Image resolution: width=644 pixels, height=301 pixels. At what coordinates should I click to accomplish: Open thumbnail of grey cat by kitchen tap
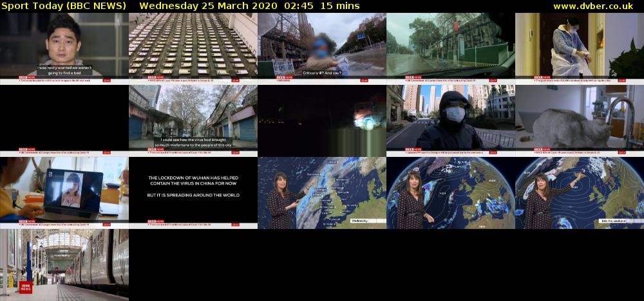580,120
